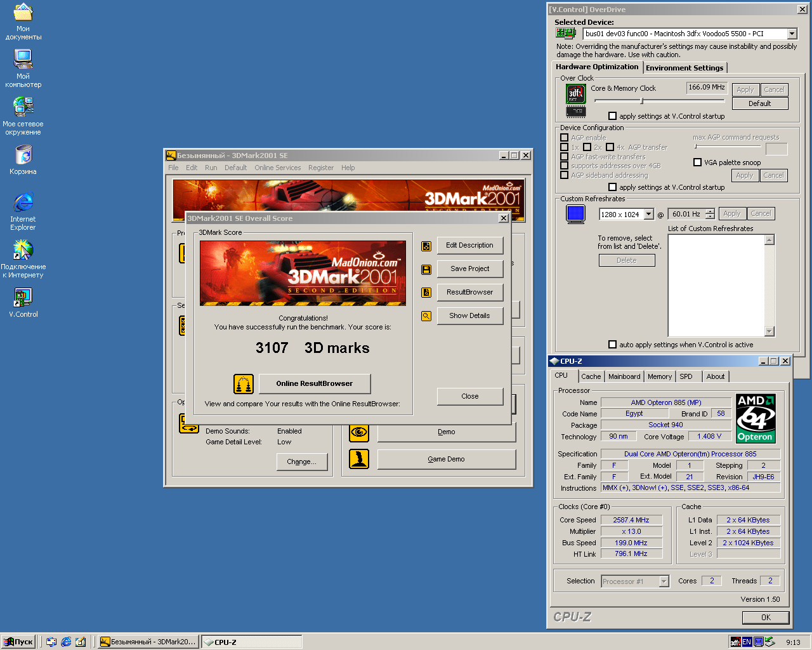The height and width of the screenshot is (650, 812).
Task: Click the joystick icon beside Game Demo
Action: point(359,459)
